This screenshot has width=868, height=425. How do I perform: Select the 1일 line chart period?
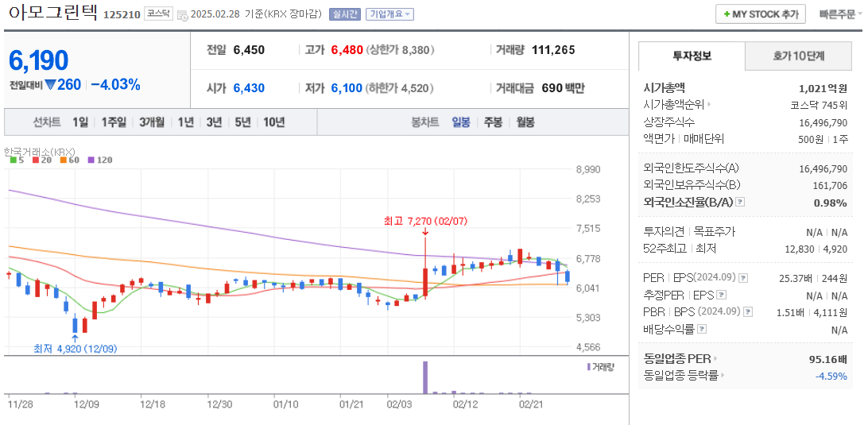tap(79, 122)
